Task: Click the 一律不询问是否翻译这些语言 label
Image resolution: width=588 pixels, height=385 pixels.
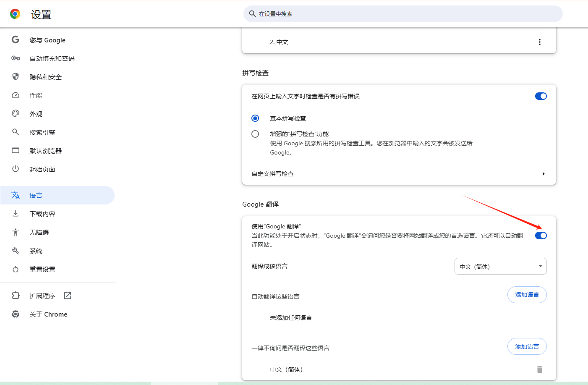Action: [290, 348]
